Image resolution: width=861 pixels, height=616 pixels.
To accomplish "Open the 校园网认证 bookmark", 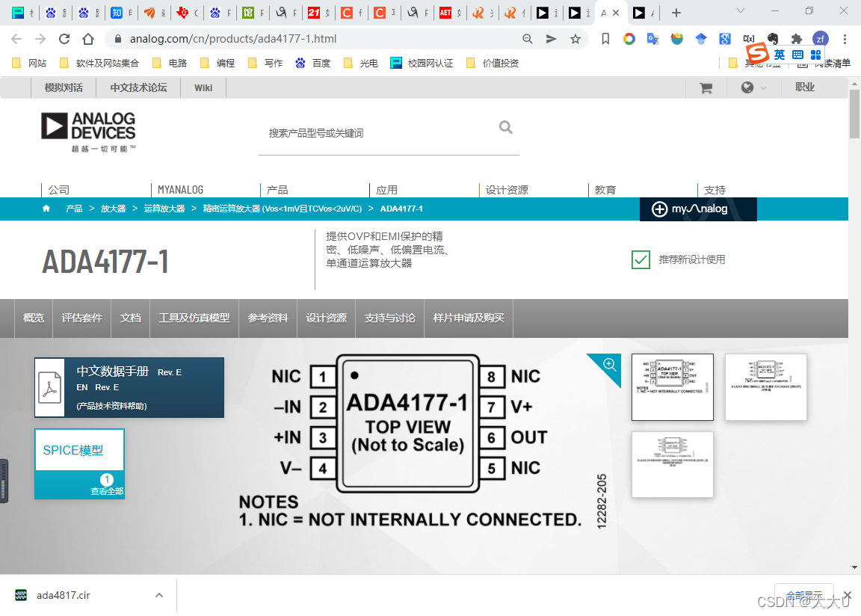I will (x=422, y=63).
